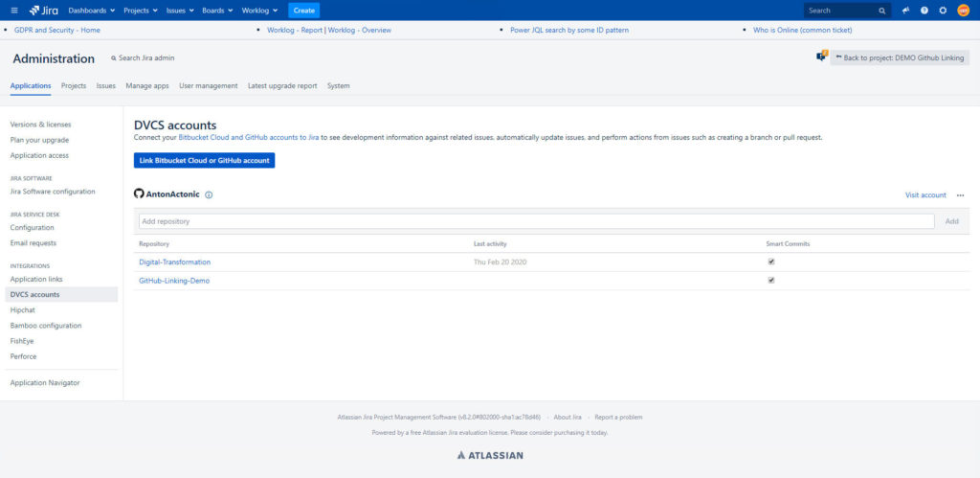Open the Jira settings gear icon
The width and height of the screenshot is (980, 478).
[x=943, y=11]
